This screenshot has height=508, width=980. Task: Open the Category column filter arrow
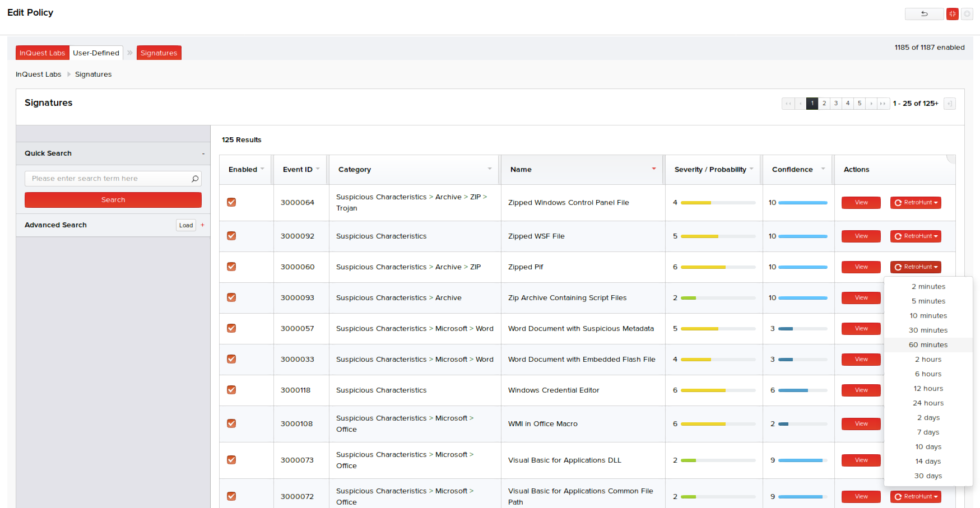489,169
